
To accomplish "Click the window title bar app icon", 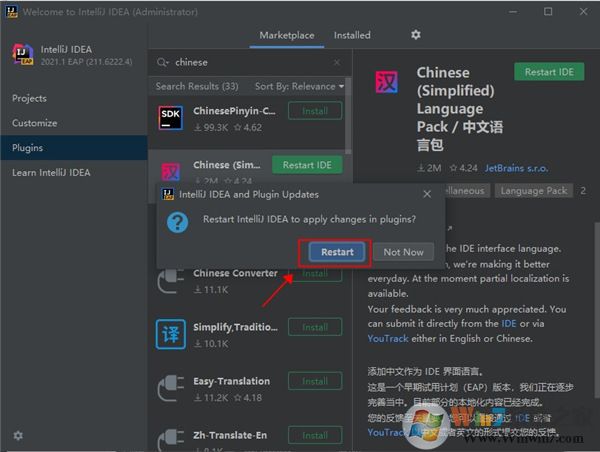I will click(11, 11).
